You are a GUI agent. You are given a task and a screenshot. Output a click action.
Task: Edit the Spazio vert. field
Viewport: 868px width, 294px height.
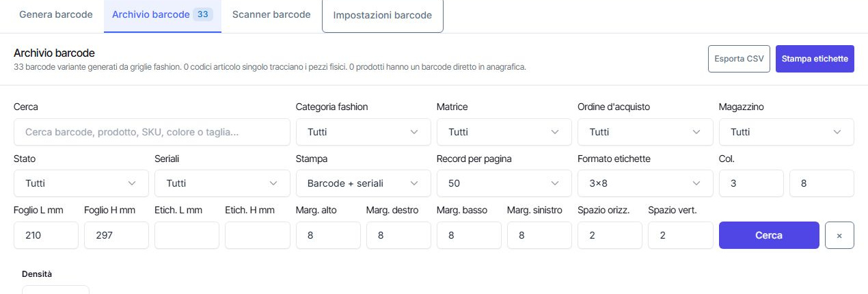[681, 235]
